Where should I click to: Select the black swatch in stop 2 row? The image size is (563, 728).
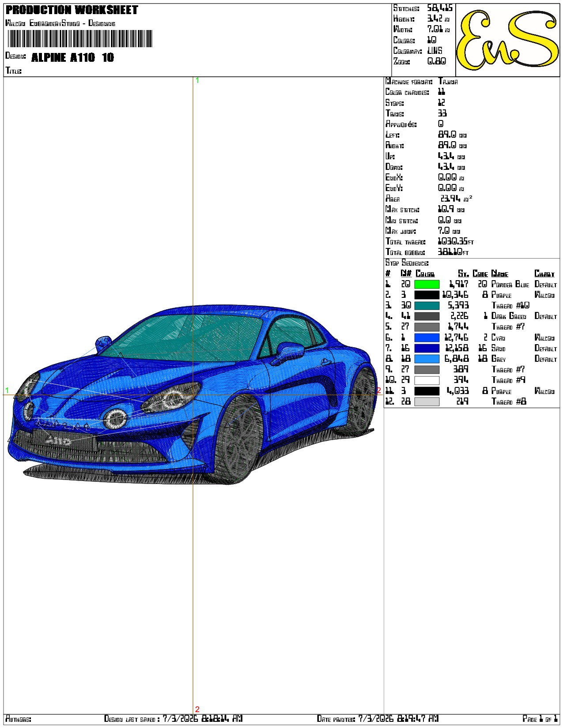coord(427,295)
